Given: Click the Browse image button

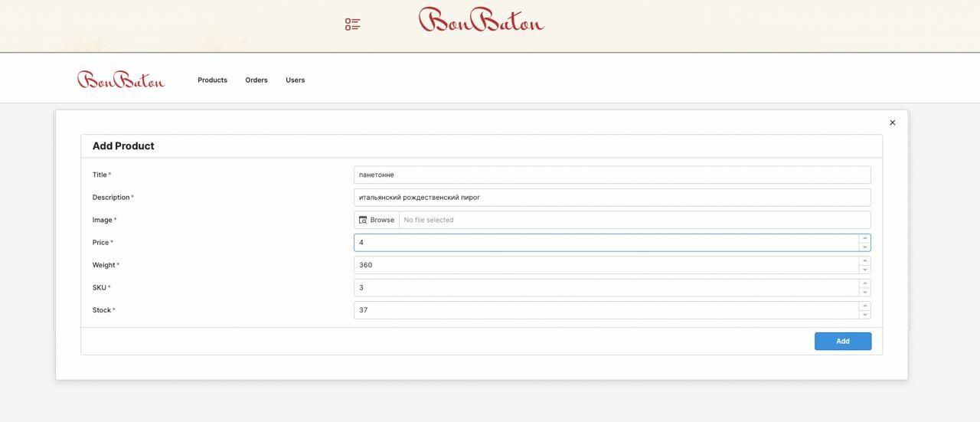Looking at the screenshot, I should 377,220.
